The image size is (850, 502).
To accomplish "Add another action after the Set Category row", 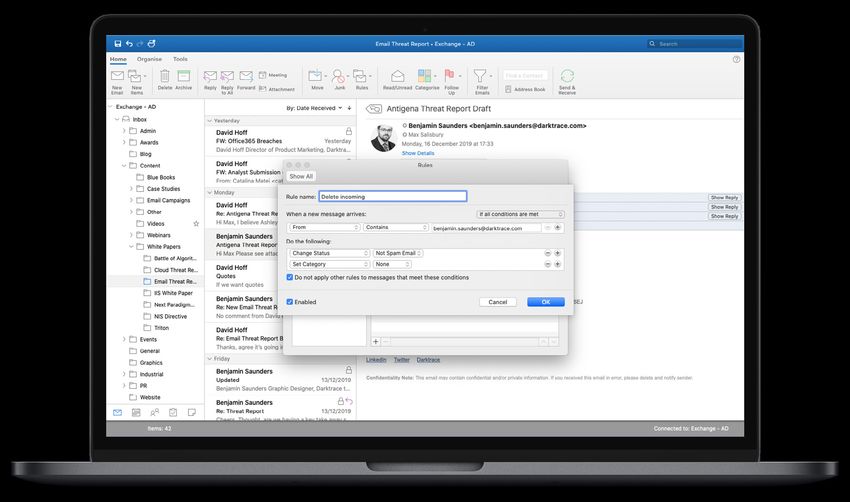I will tap(557, 264).
